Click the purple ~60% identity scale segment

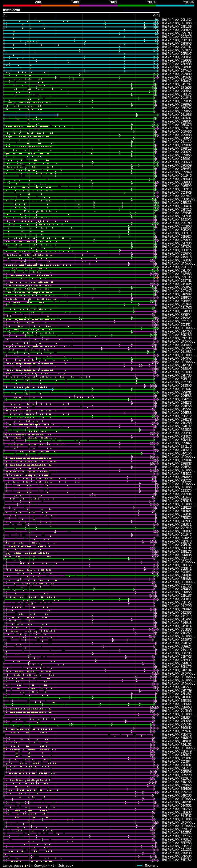click(98, 6)
